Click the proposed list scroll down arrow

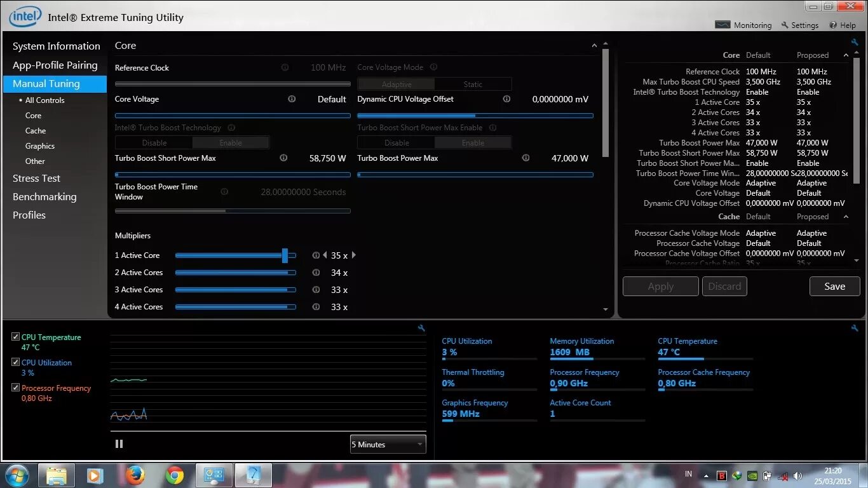[x=857, y=261]
